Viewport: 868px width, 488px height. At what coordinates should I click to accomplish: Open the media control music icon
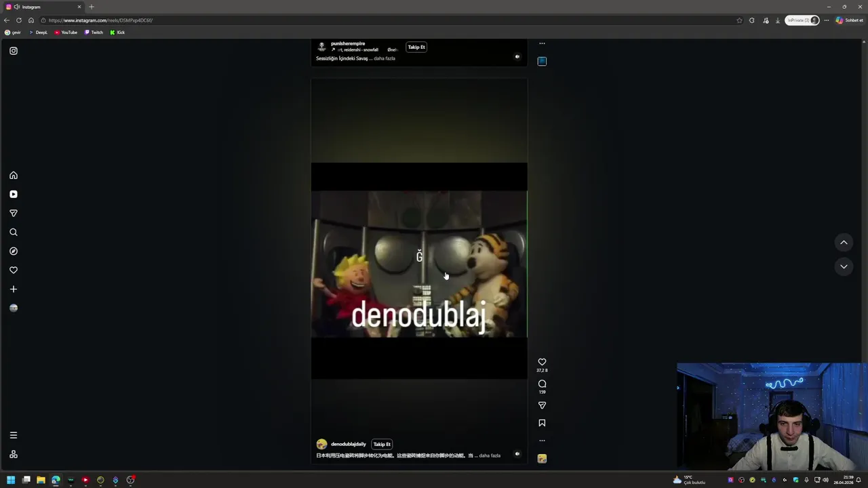click(x=766, y=20)
